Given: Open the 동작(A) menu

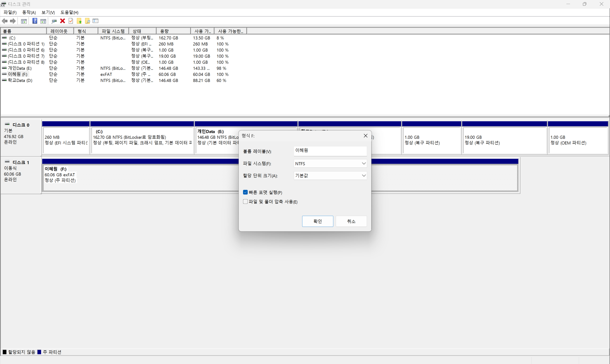Looking at the screenshot, I should tap(29, 12).
